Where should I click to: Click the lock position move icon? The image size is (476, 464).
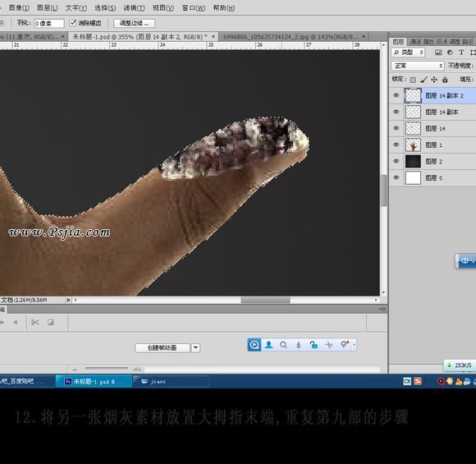[434, 80]
